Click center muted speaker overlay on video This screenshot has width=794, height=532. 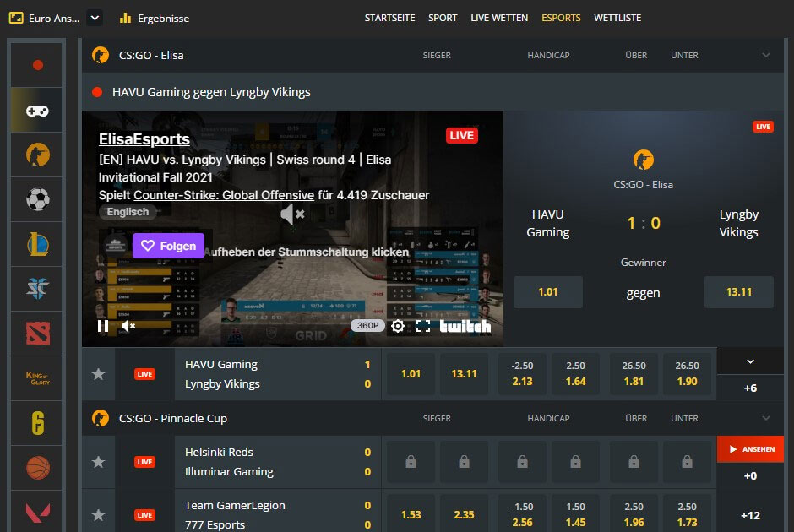(x=292, y=214)
